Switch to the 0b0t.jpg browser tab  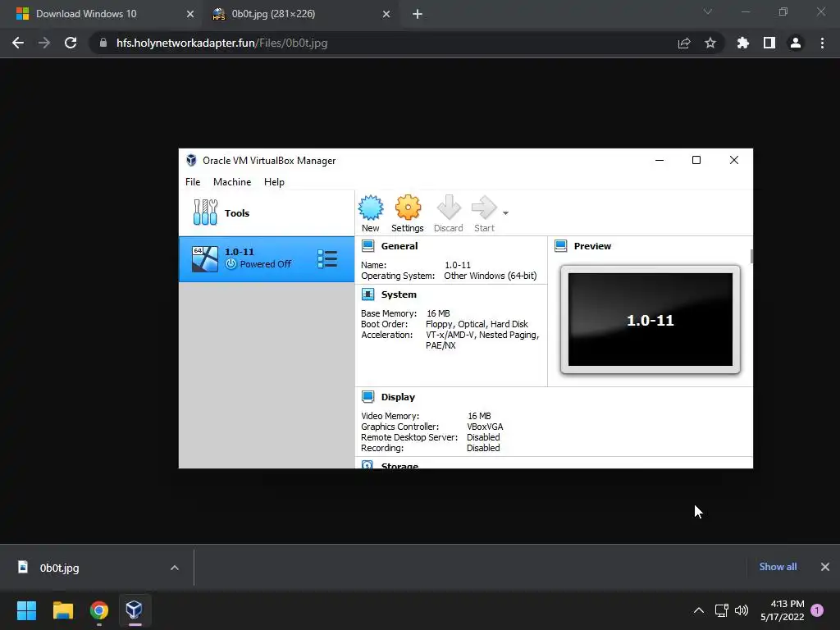300,14
